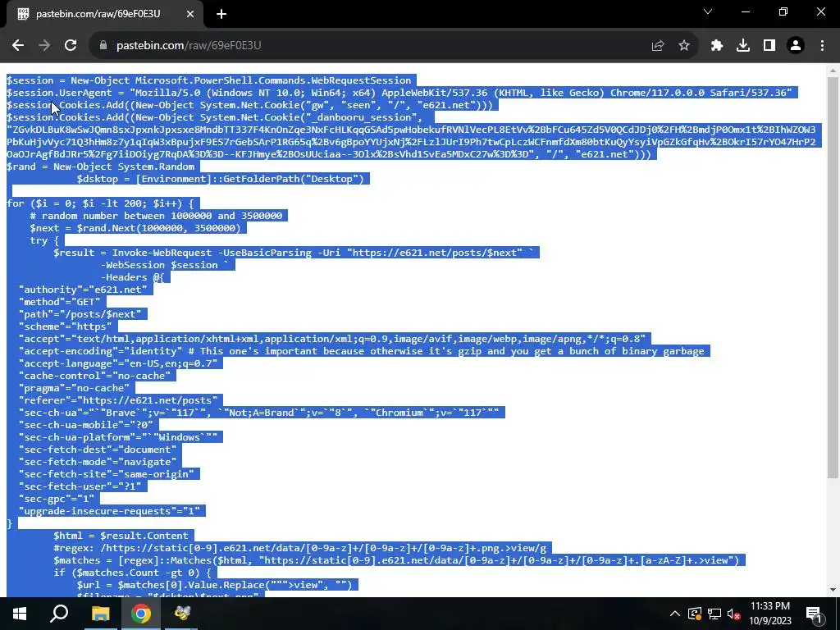The width and height of the screenshot is (840, 630).
Task: Reload the pastebin page
Action: [71, 46]
